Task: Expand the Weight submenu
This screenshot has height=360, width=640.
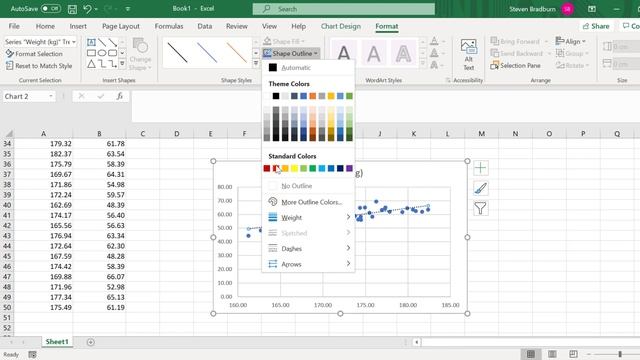Action: (x=308, y=218)
